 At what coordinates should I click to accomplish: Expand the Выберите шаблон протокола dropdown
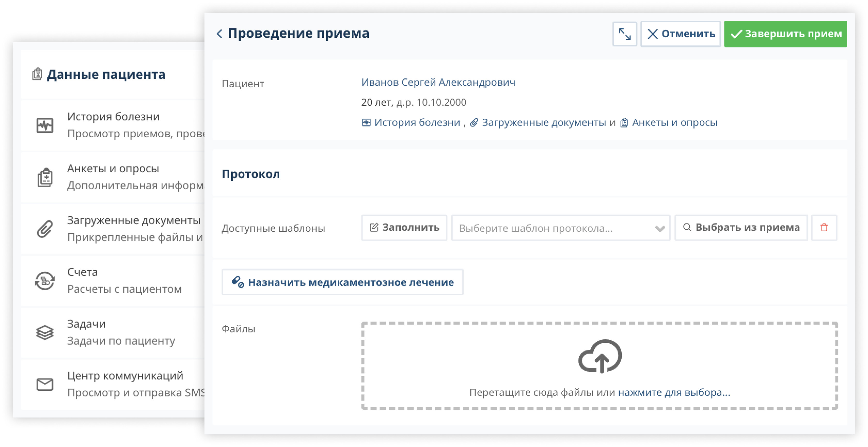561,228
